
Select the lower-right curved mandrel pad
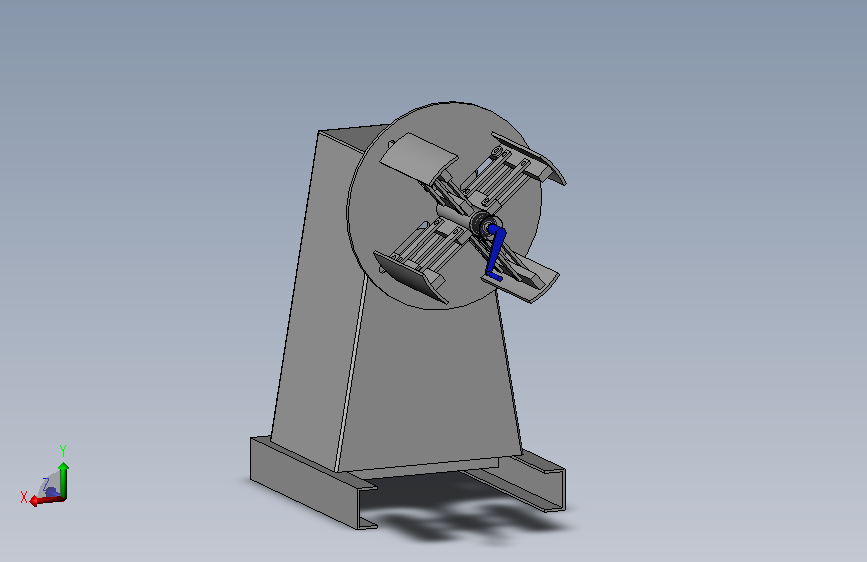pos(523,282)
